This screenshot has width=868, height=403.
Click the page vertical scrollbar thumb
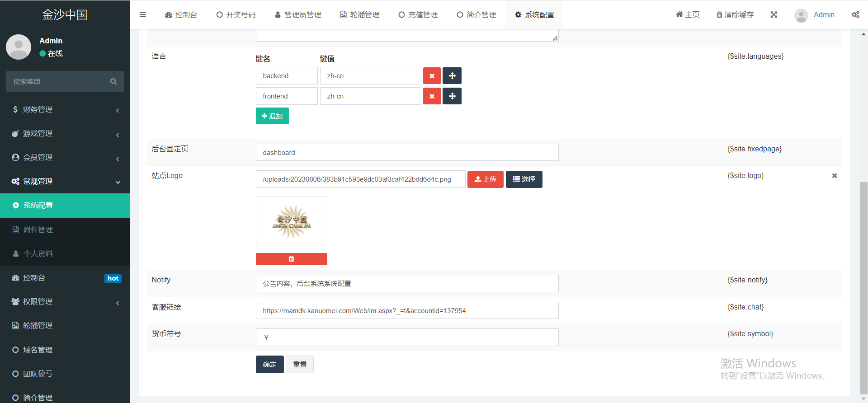click(x=863, y=288)
